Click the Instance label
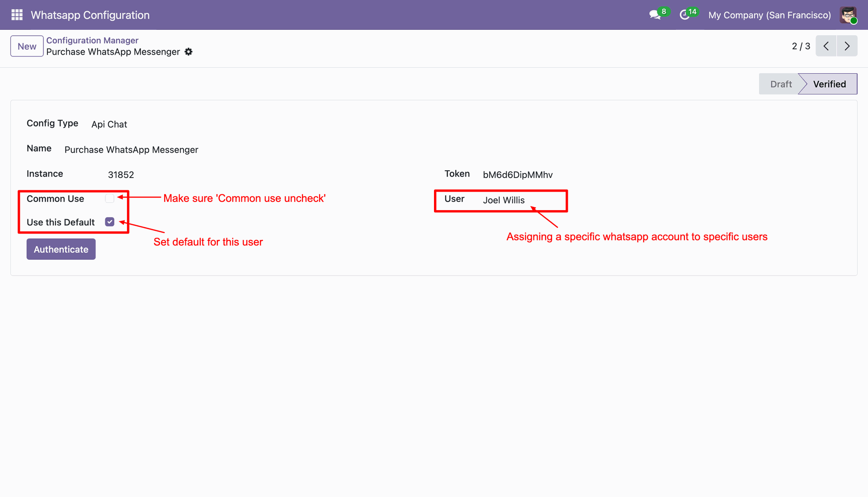 [x=45, y=174]
